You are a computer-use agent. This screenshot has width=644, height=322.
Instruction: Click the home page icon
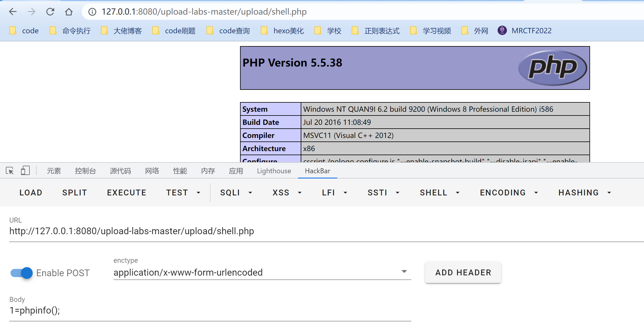pyautogui.click(x=69, y=12)
